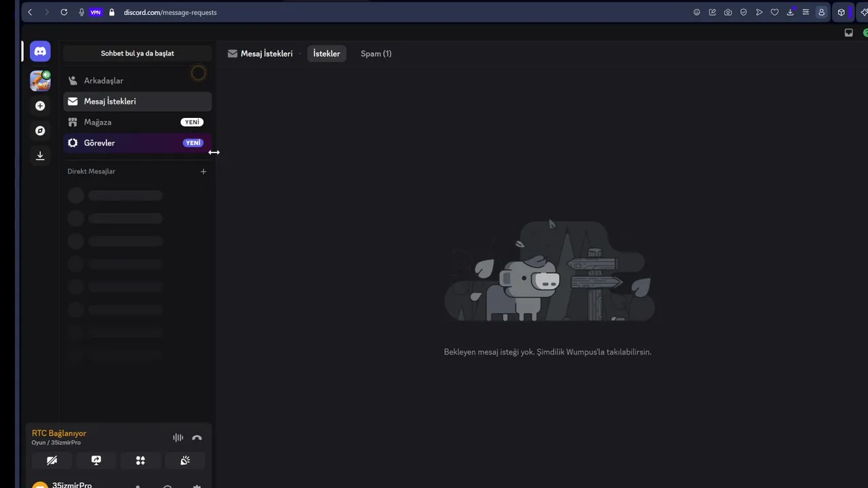The image size is (868, 488).
Task: Open the soundboard icon in voice panel
Action: click(185, 460)
